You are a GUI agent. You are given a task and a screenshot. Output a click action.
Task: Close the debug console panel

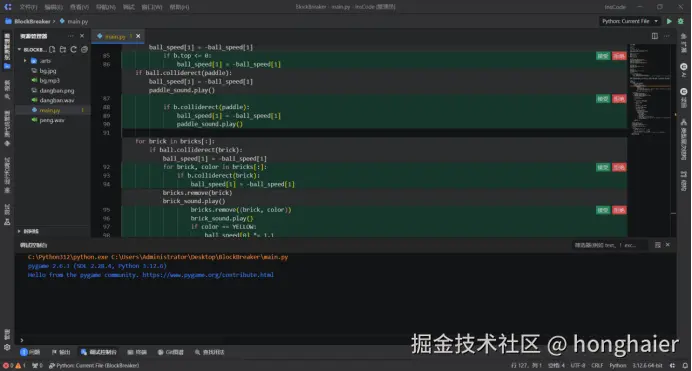click(668, 245)
